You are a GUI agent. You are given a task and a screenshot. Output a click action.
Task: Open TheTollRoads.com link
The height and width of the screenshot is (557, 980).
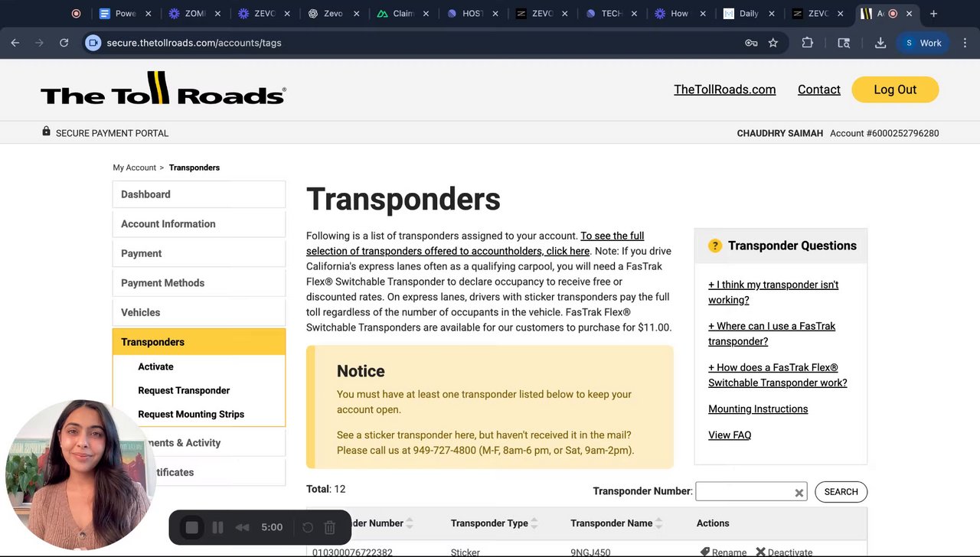tap(724, 90)
